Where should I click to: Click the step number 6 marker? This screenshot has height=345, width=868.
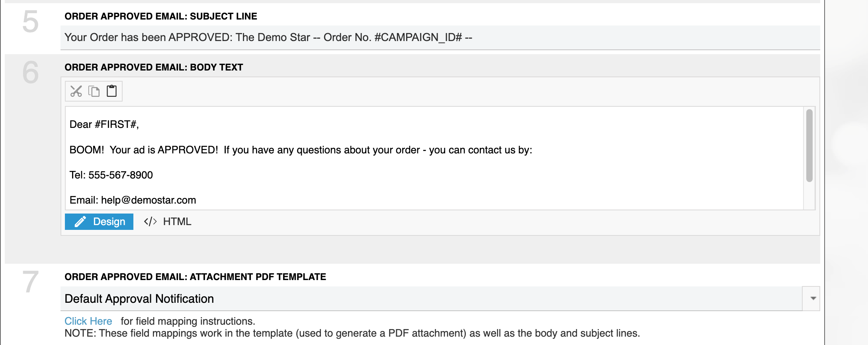pos(30,73)
